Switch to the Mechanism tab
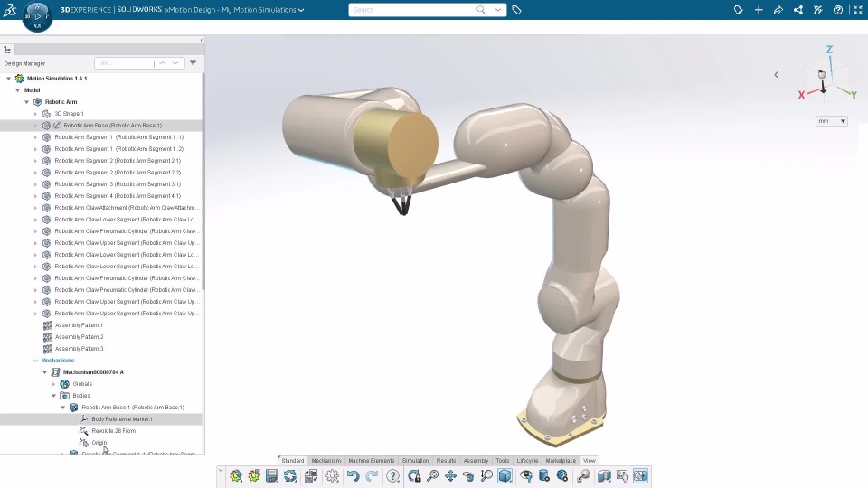 click(326, 460)
